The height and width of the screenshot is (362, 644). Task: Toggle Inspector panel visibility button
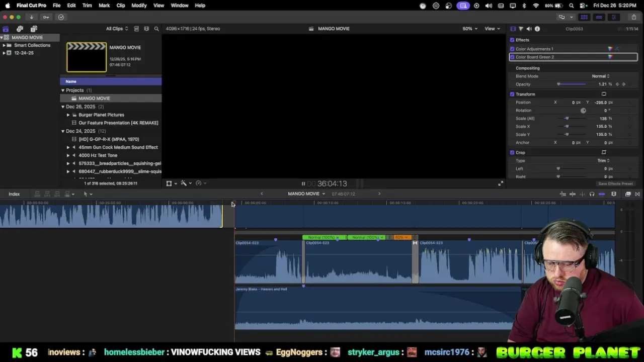coord(613,17)
